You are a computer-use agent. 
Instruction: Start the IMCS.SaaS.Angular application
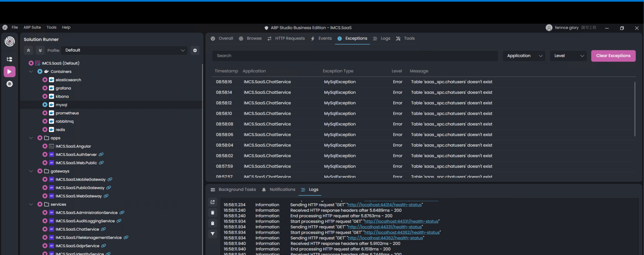point(45,146)
